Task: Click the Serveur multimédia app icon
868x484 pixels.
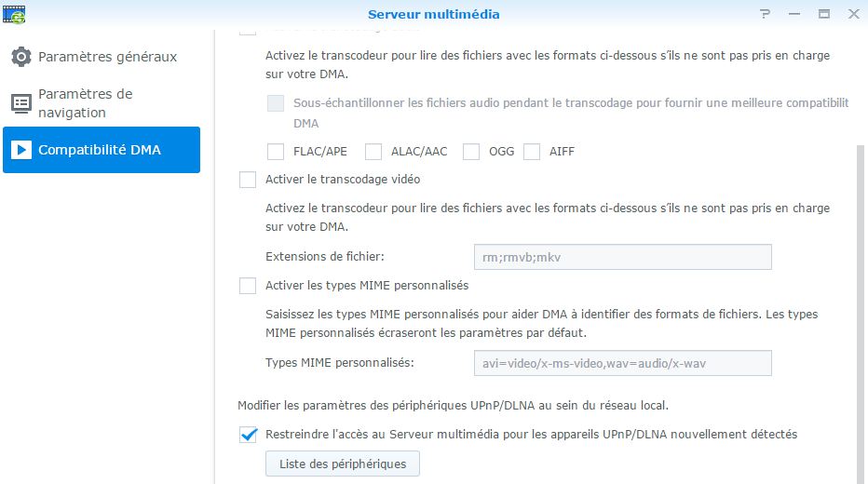Action: pyautogui.click(x=14, y=14)
